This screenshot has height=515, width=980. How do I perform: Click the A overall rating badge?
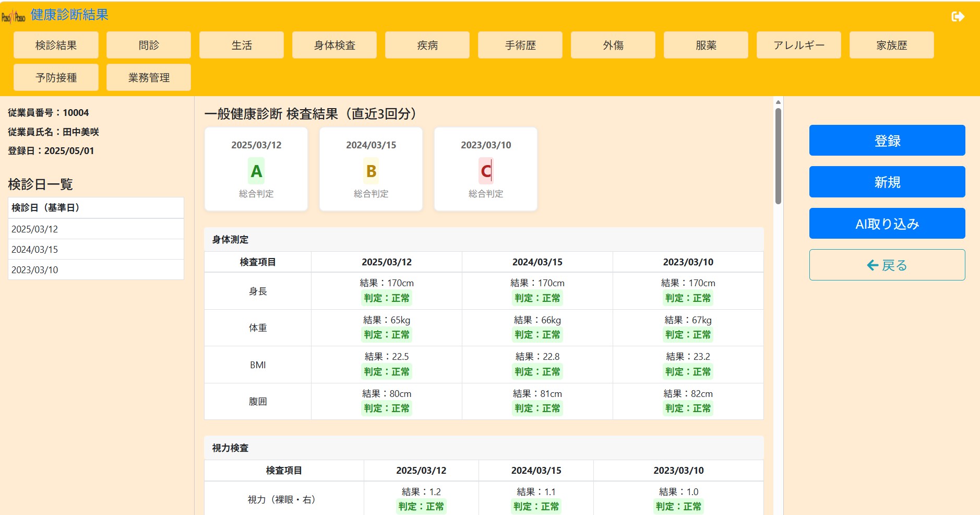[x=256, y=171]
